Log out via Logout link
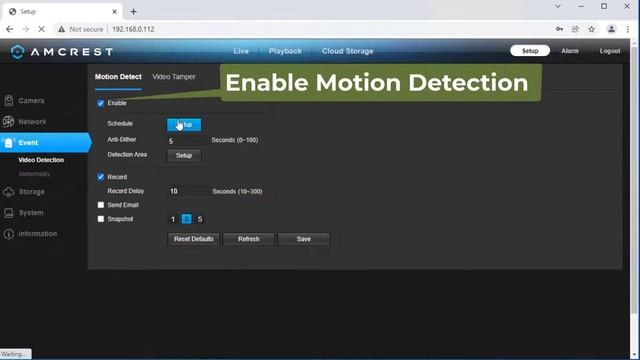The height and width of the screenshot is (360, 640). click(x=610, y=51)
